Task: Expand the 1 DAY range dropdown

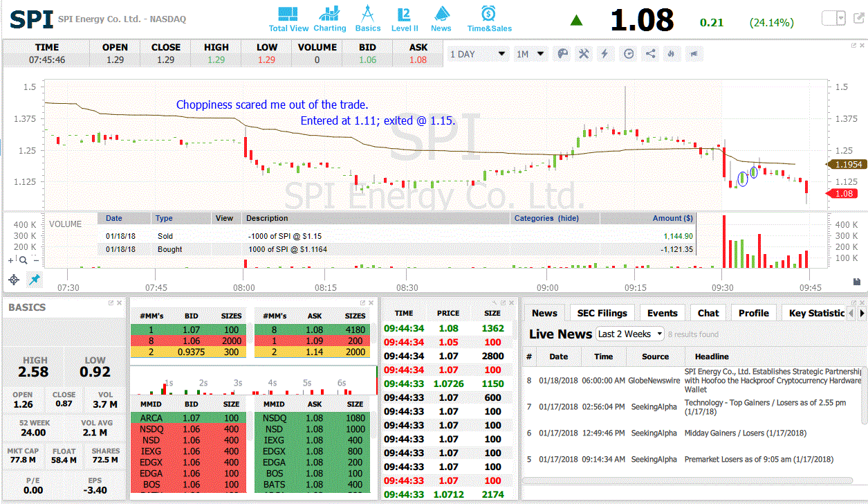Action: (479, 54)
